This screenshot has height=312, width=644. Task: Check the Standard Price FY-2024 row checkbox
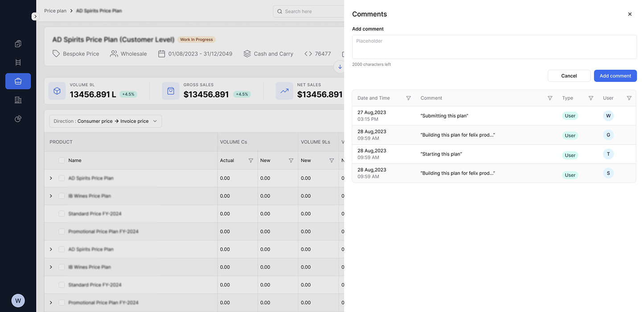(62, 214)
